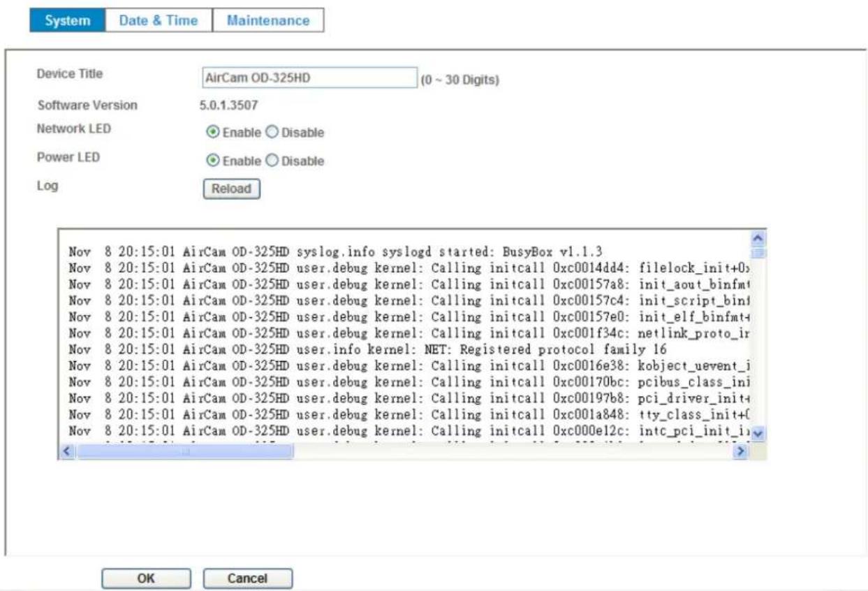The height and width of the screenshot is (591, 868).
Task: Open the Date & Time tab
Action: tap(159, 20)
